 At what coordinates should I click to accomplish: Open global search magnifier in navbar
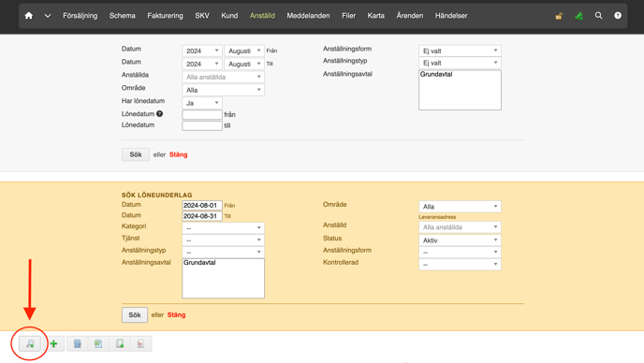point(598,16)
